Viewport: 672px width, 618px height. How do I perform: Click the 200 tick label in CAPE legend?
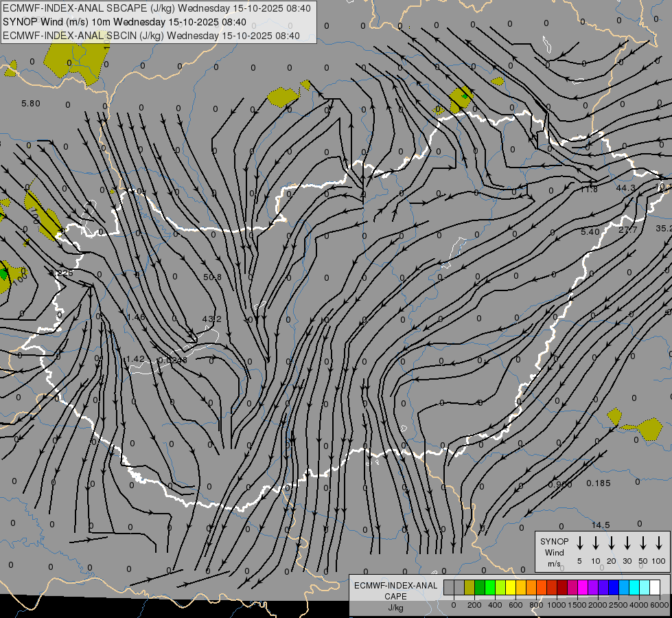click(x=474, y=605)
